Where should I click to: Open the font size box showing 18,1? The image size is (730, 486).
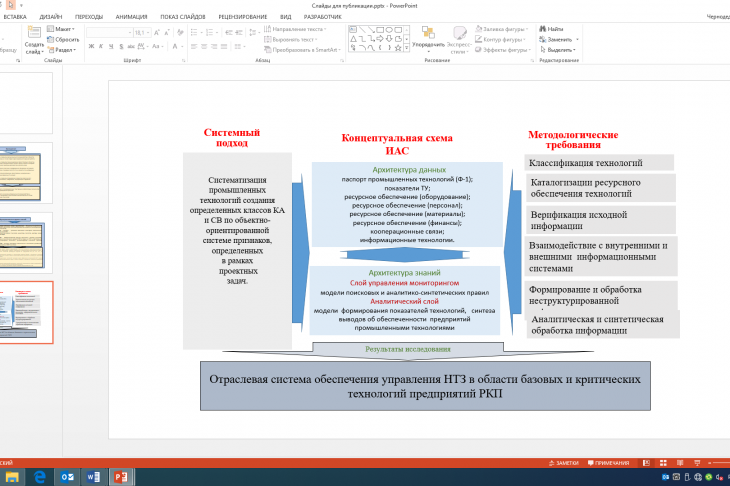click(x=142, y=33)
